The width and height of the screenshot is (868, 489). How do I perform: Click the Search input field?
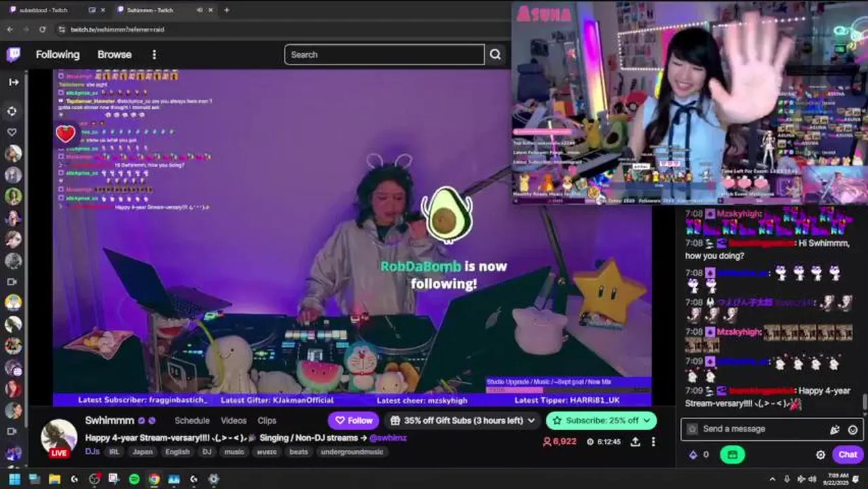(x=384, y=54)
